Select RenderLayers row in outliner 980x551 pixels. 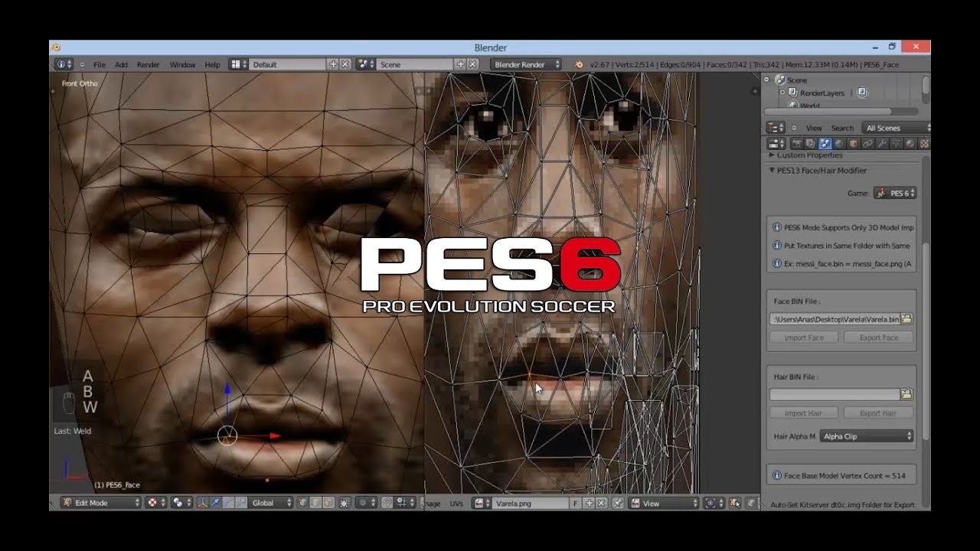(822, 93)
